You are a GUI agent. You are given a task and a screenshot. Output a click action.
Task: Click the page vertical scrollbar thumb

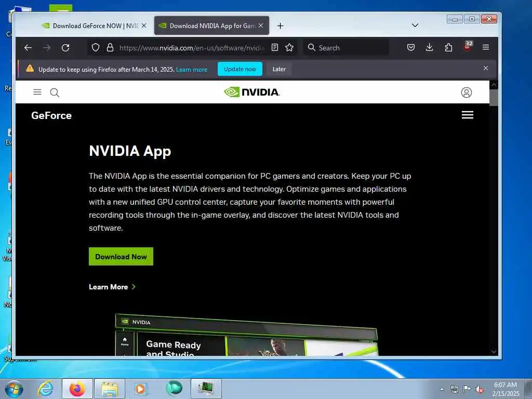494,98
